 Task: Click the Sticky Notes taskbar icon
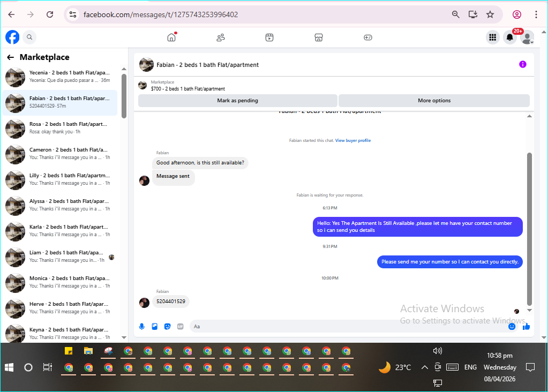[69, 351]
